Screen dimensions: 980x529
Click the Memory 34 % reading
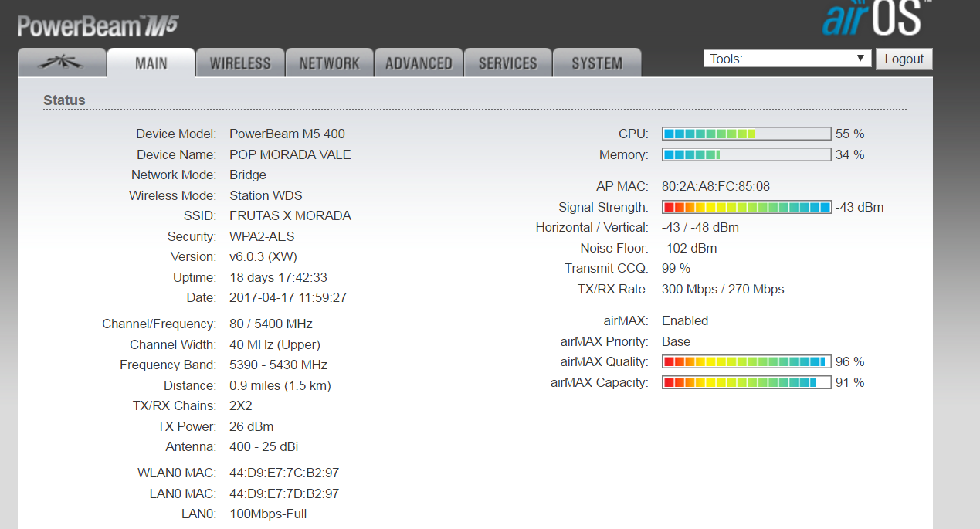click(x=850, y=154)
